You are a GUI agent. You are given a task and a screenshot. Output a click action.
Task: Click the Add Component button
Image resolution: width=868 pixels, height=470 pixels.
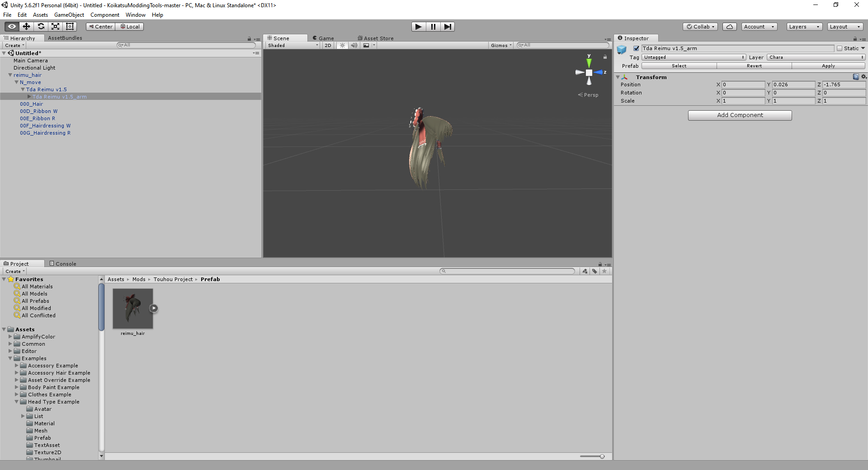tap(740, 115)
